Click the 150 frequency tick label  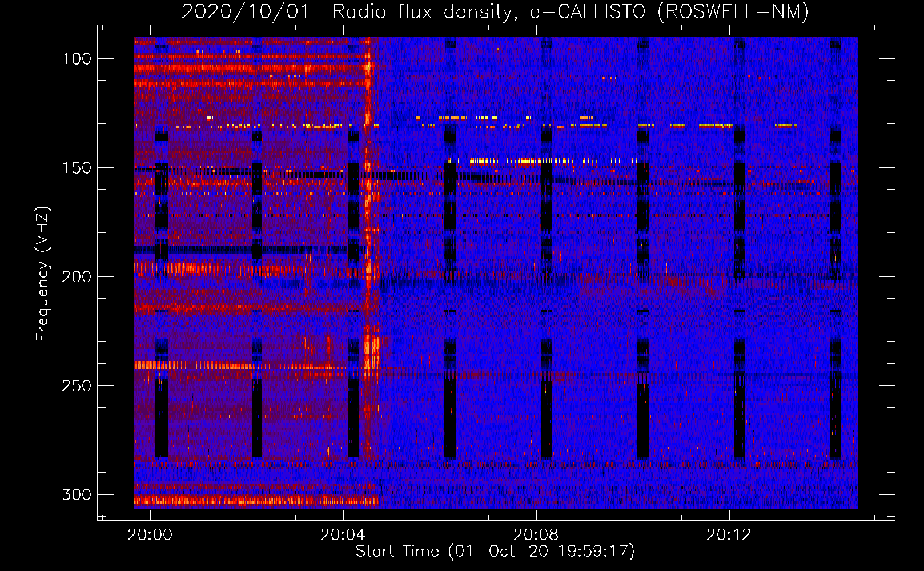pyautogui.click(x=77, y=168)
